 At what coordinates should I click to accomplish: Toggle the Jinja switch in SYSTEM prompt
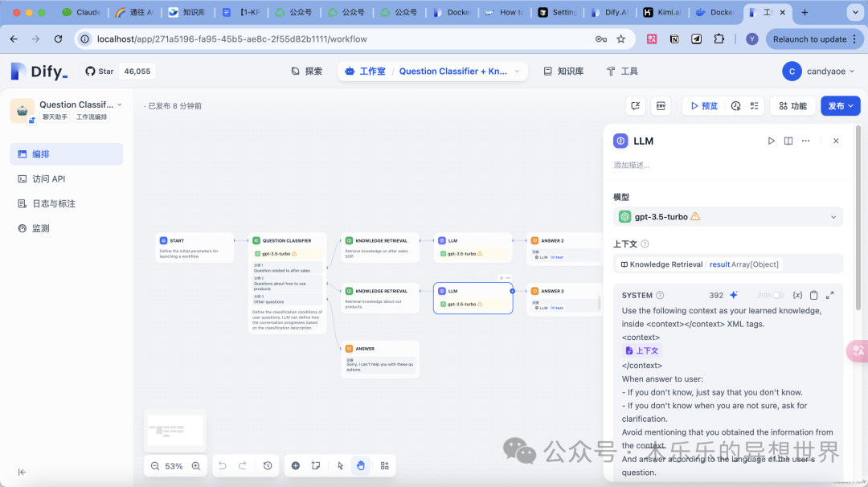[778, 295]
